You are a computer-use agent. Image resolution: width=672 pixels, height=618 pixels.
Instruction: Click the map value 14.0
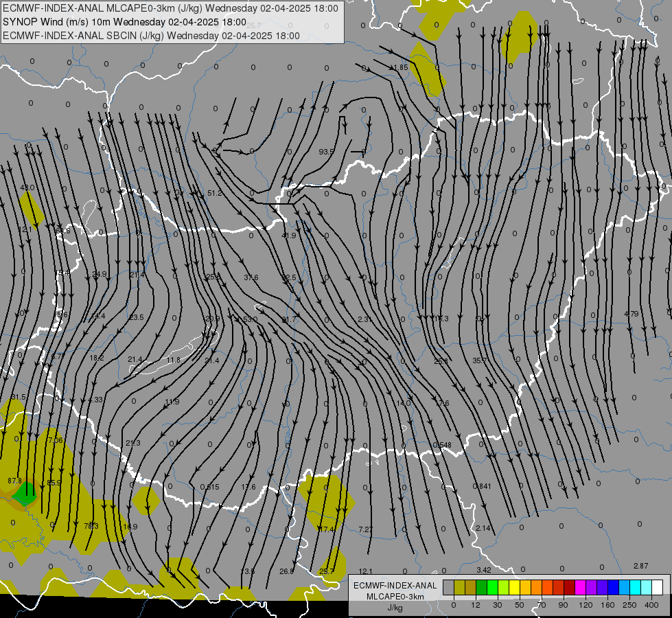click(x=404, y=402)
